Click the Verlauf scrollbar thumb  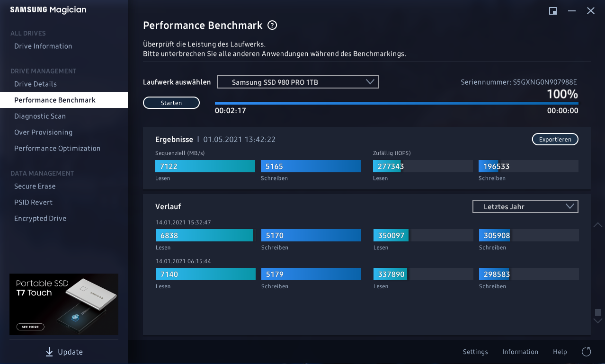click(598, 312)
